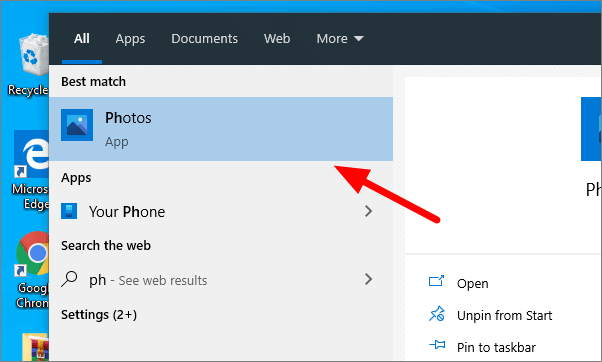This screenshot has height=362, width=602.
Task: Switch to the Web search tab
Action: click(x=277, y=38)
